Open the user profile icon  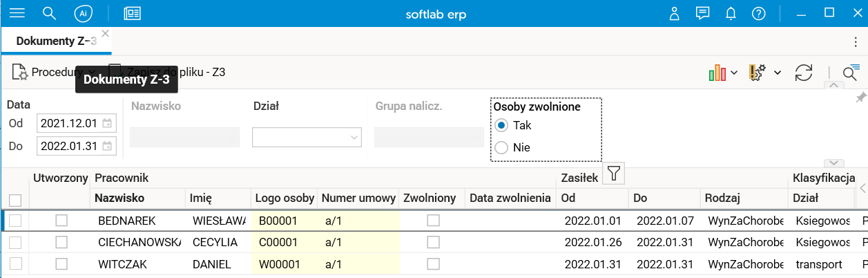tap(675, 13)
